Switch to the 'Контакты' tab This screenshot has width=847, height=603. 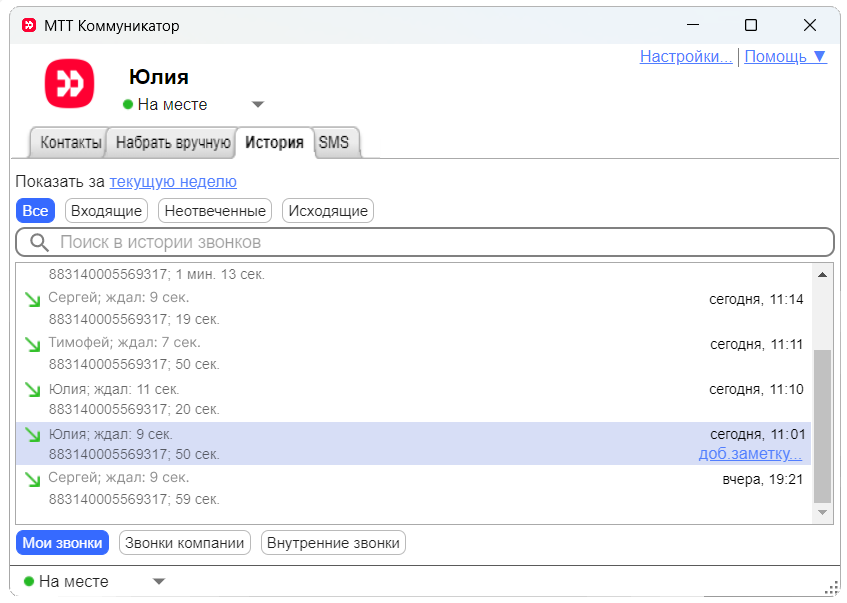click(x=70, y=143)
